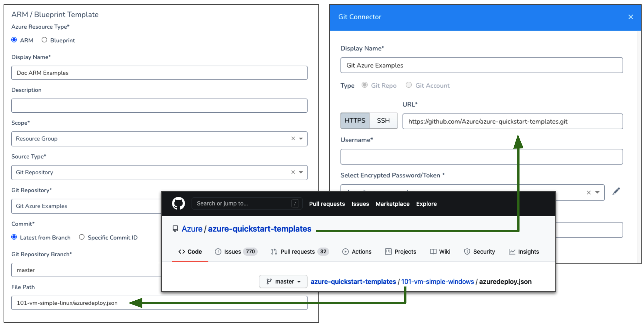Click the GitHub octocat logo
This screenshot has width=644, height=327.
click(x=179, y=203)
